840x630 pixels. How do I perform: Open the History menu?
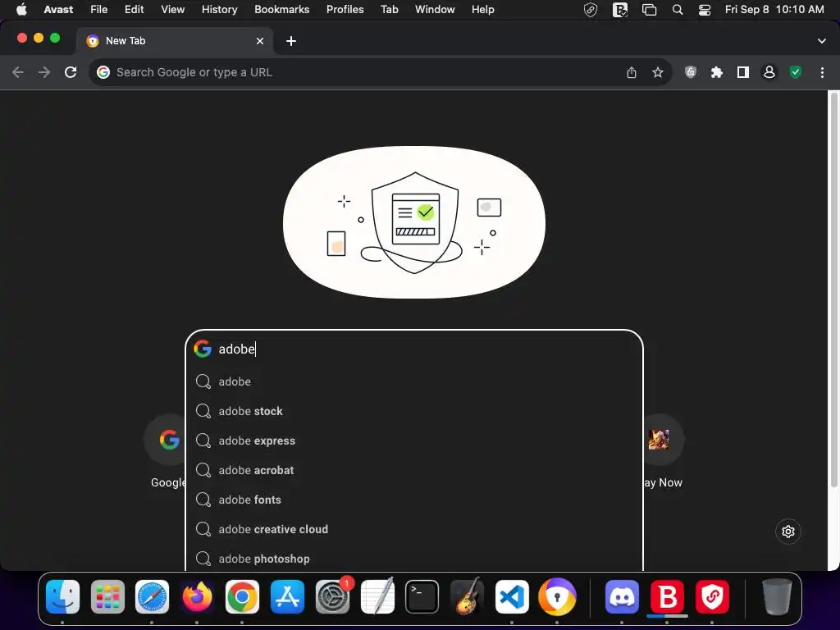pos(219,10)
